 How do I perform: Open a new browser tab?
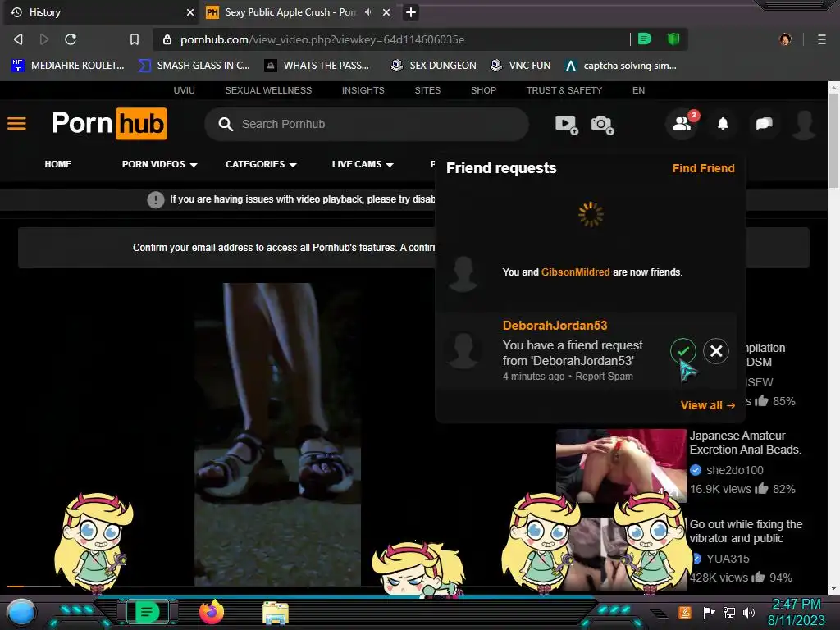tap(411, 11)
